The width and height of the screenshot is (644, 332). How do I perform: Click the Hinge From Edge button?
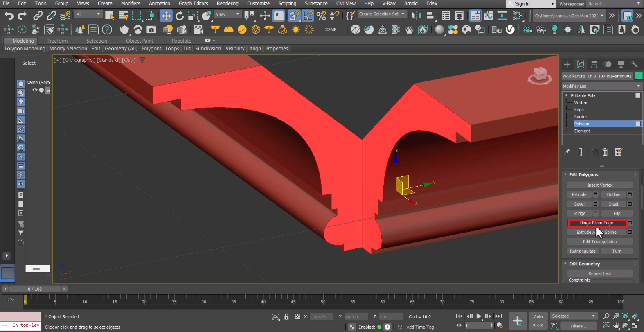tap(596, 223)
